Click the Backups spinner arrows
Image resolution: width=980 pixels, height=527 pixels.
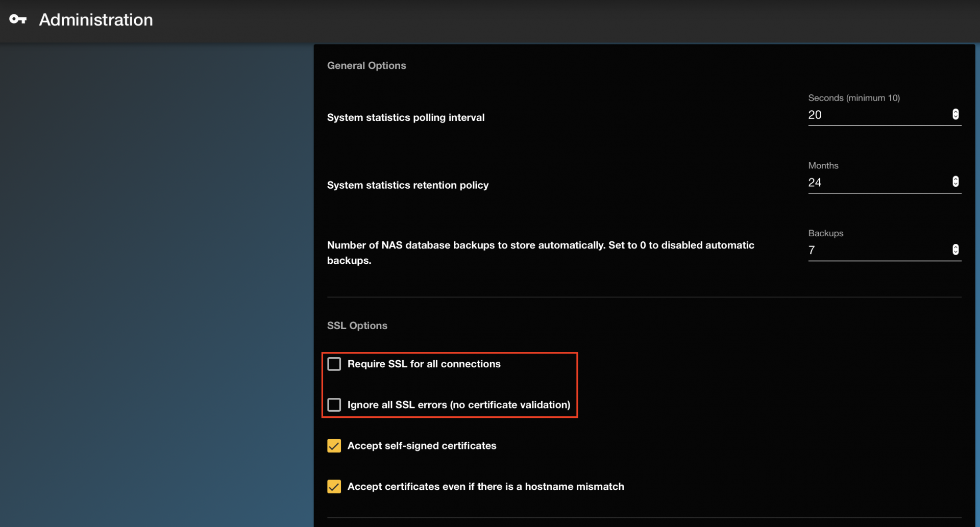point(955,249)
